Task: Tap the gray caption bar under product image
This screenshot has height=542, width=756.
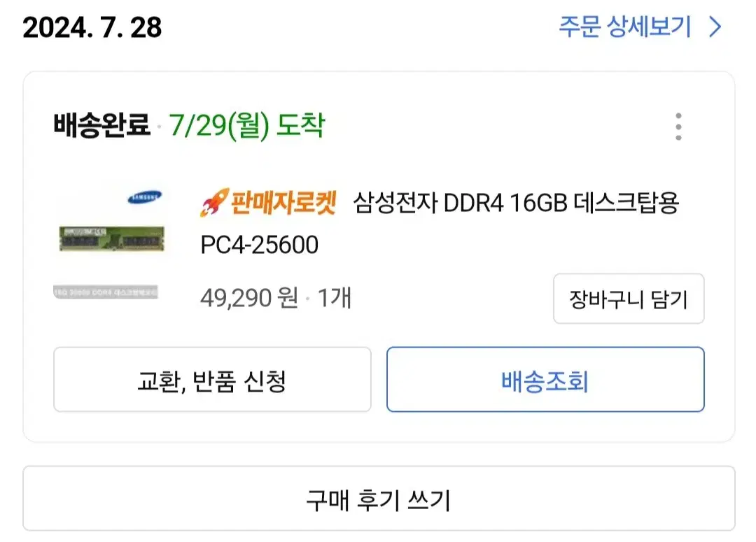Action: coord(105,292)
